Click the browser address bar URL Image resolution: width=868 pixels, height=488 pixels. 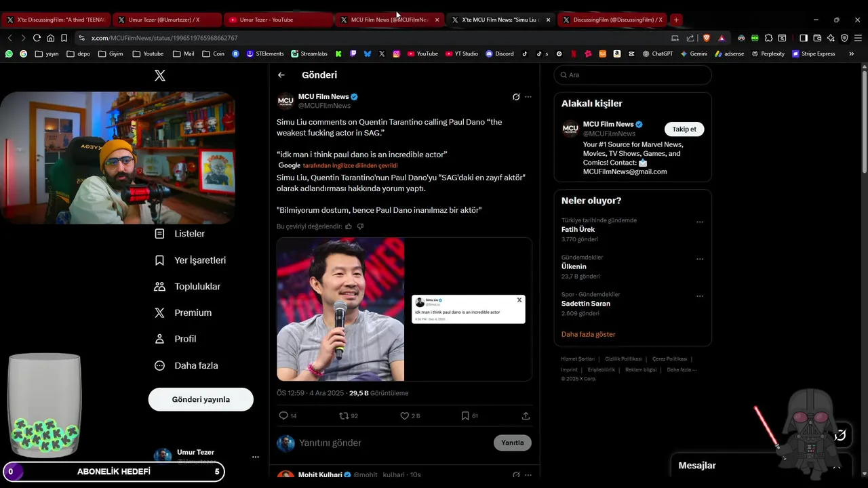tap(165, 38)
